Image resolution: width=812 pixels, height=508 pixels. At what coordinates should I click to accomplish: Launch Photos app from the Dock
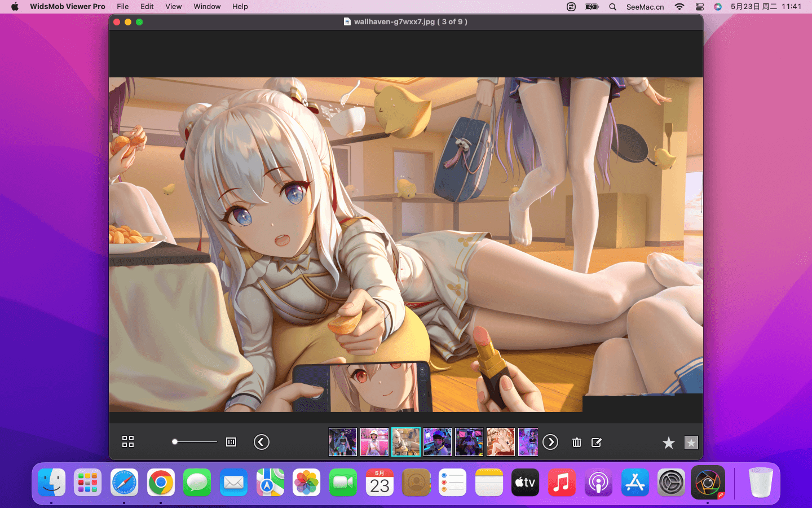point(306,483)
